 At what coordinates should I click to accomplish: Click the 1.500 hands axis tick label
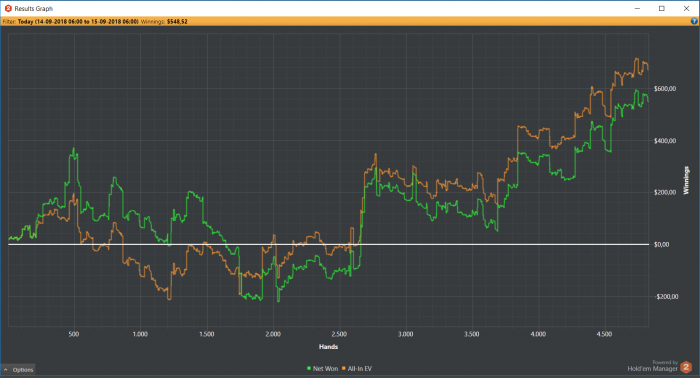click(207, 334)
